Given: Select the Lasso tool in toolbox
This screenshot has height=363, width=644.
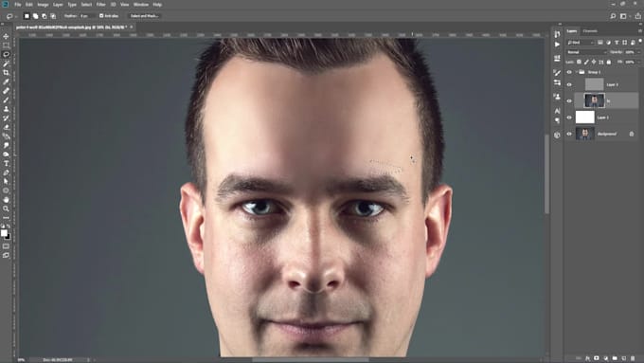Looking at the screenshot, I should pyautogui.click(x=6, y=54).
